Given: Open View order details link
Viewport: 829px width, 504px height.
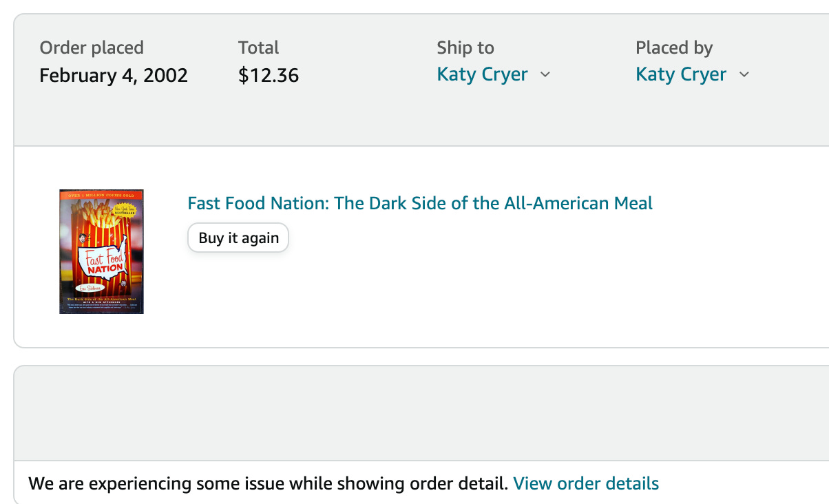Looking at the screenshot, I should coord(586,483).
